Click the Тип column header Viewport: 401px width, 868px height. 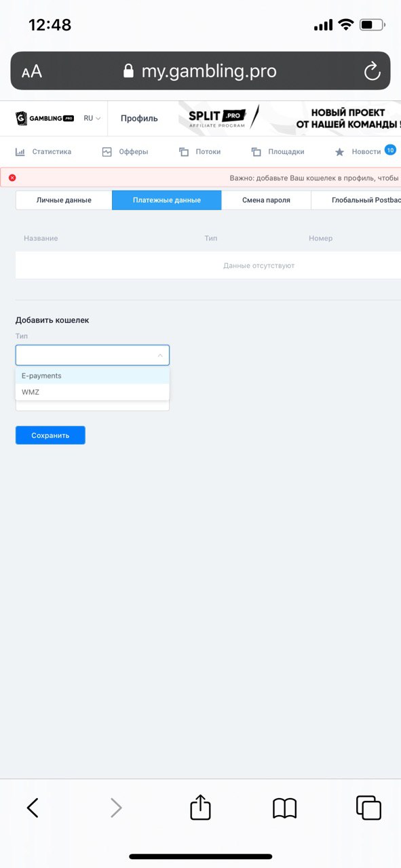pos(210,238)
